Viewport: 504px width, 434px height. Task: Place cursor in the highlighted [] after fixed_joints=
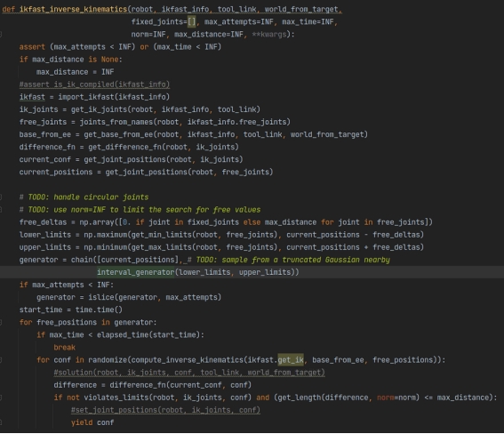(x=192, y=22)
